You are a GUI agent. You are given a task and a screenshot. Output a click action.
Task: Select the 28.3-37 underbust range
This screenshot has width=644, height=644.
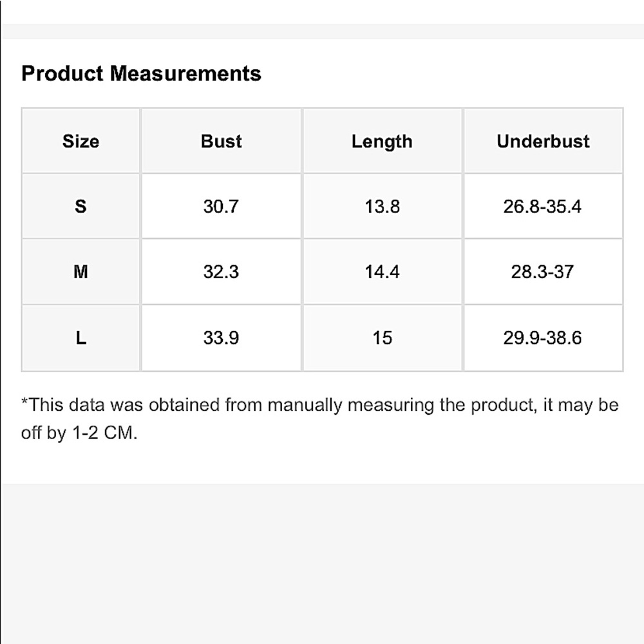pyautogui.click(x=542, y=272)
